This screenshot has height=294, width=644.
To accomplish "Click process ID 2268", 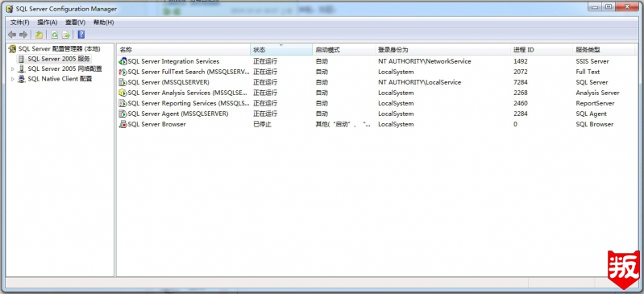I will (x=521, y=93).
